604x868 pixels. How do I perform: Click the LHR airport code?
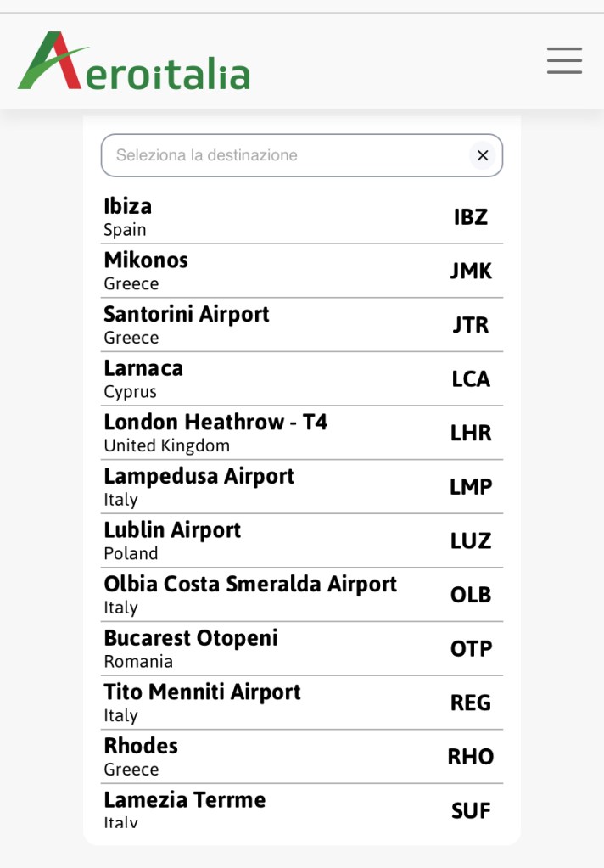click(471, 433)
